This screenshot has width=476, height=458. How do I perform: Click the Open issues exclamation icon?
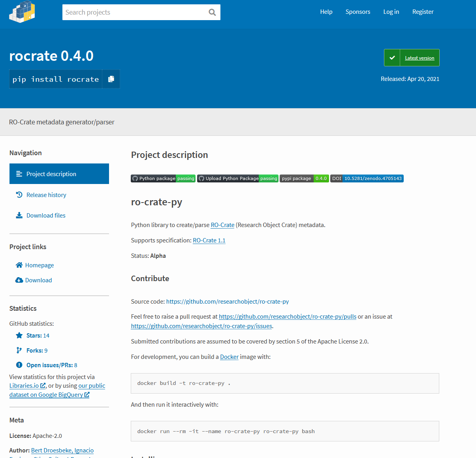pyautogui.click(x=19, y=365)
